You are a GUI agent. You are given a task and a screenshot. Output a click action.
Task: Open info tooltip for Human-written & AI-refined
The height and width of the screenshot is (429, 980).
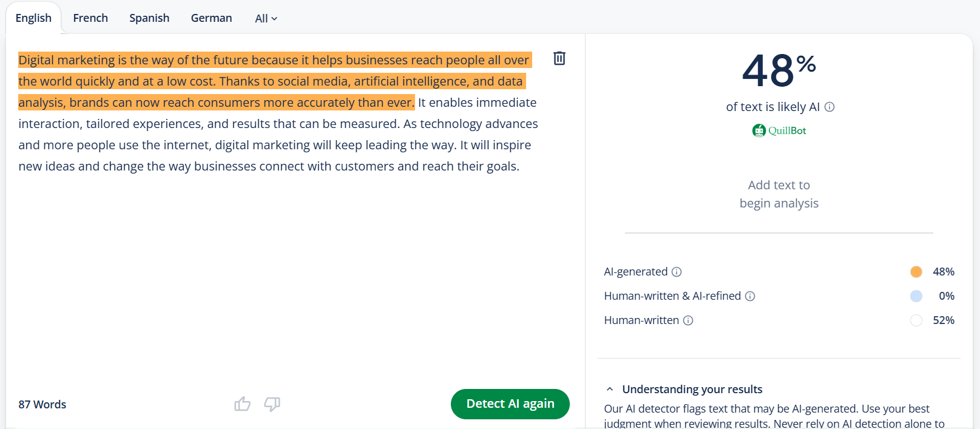tap(751, 296)
